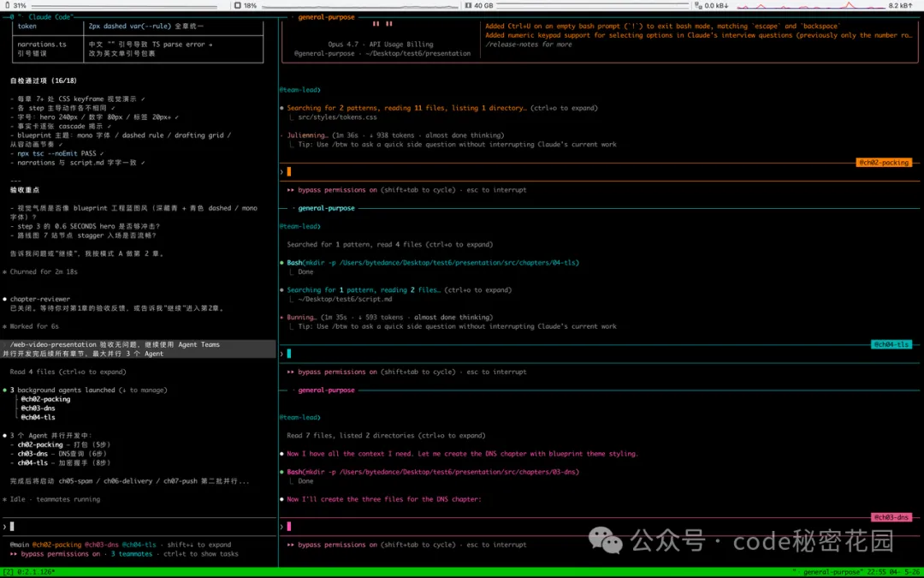Click 'ctrl+t to show tasks' hint
Screen dimensions: 924x578
[x=201, y=554]
